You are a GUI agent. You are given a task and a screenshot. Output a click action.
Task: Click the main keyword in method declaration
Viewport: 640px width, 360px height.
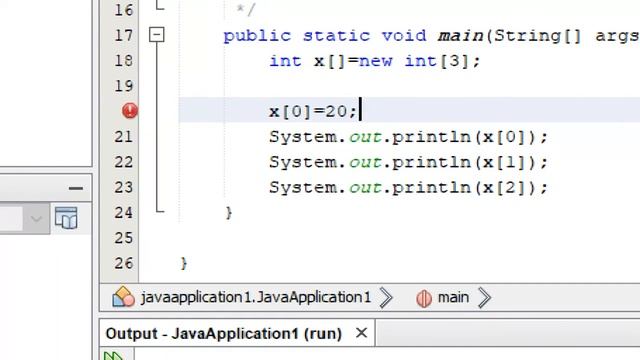click(460, 36)
